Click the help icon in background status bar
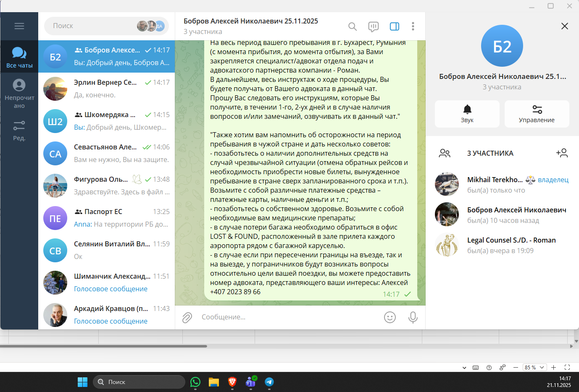Viewport: 579px width, 392px height. pos(489,367)
